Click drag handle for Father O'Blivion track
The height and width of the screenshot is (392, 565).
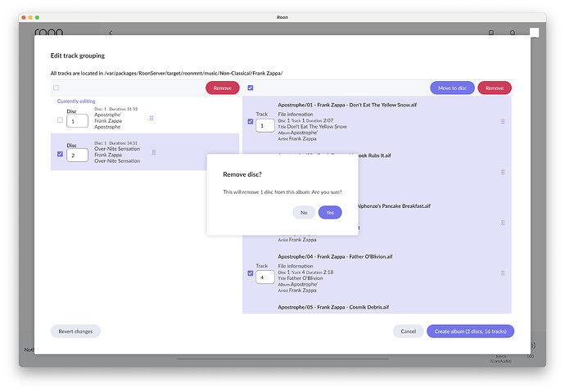[503, 273]
